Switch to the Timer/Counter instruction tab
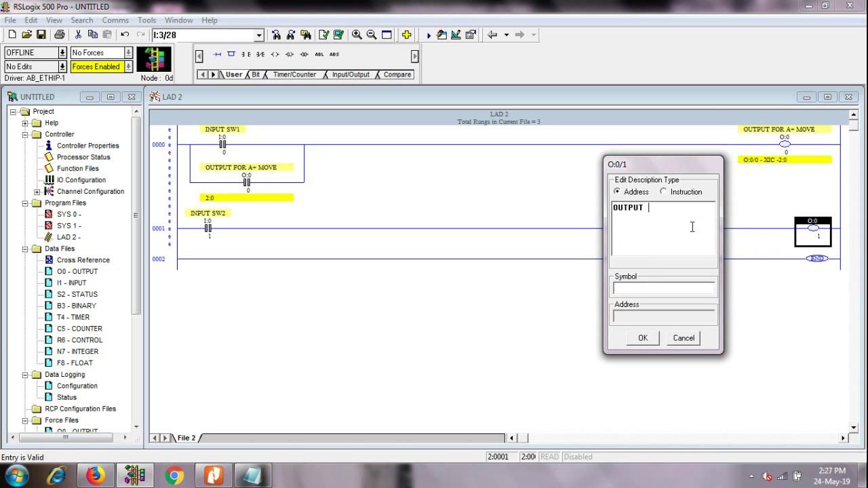The width and height of the screenshot is (868, 488). pyautogui.click(x=294, y=75)
